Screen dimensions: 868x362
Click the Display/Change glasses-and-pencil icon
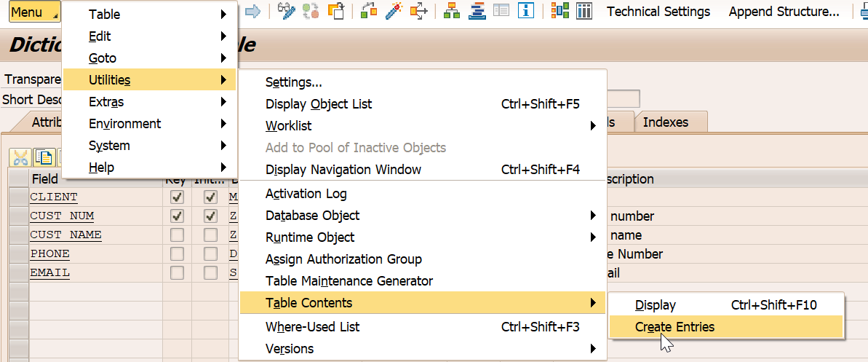click(287, 11)
